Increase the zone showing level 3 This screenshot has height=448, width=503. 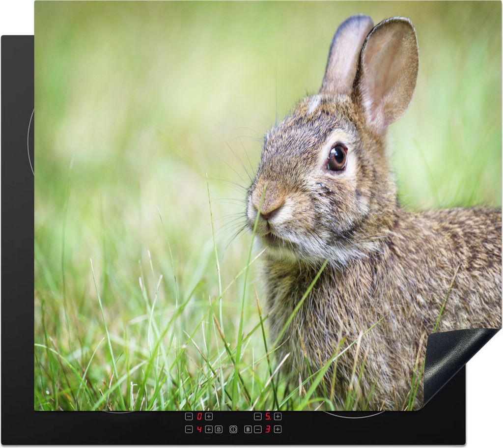(x=278, y=429)
